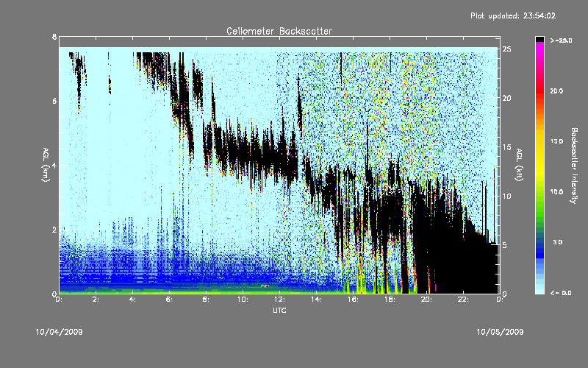Click the '15' label on the kft axis
The width and height of the screenshot is (588, 368).
point(506,147)
